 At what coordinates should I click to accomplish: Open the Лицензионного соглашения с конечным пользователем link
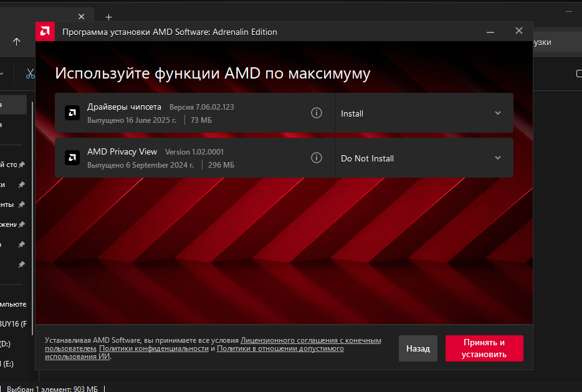pos(311,340)
